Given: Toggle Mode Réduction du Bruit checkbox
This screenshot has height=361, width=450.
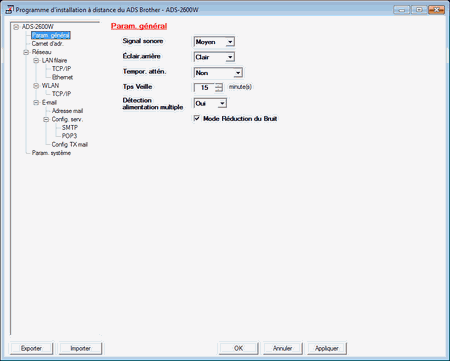Looking at the screenshot, I should pos(197,118).
